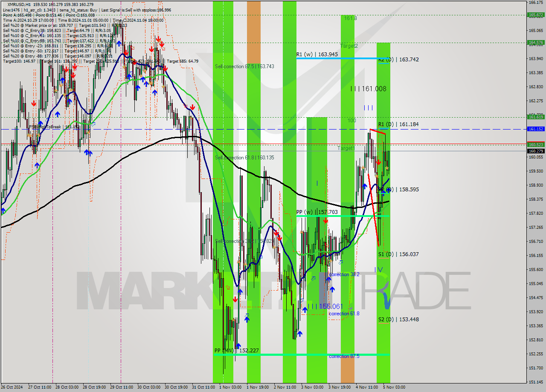Click the green 161.619 price tag

pyautogui.click(x=536, y=117)
